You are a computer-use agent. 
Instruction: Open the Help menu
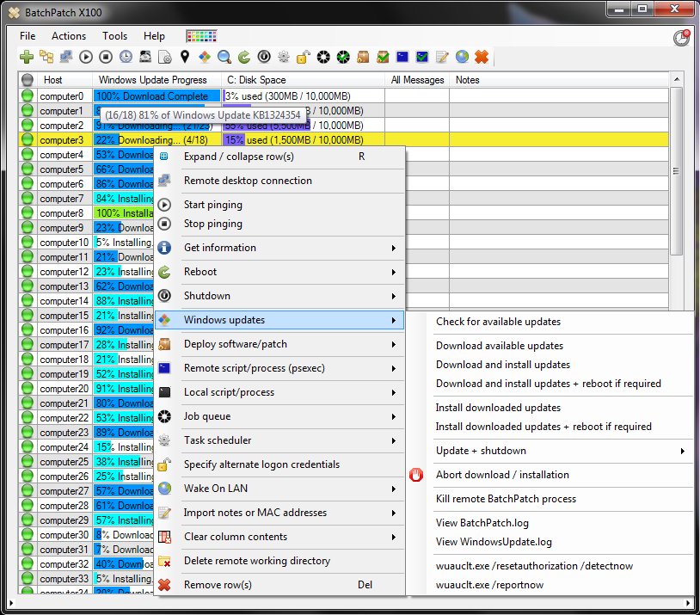tap(154, 36)
